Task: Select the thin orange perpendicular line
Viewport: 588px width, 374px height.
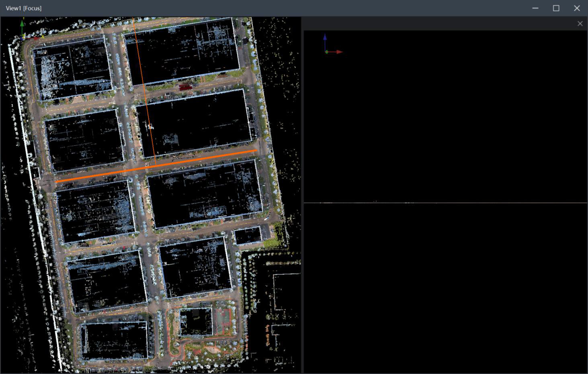Action: (x=144, y=91)
